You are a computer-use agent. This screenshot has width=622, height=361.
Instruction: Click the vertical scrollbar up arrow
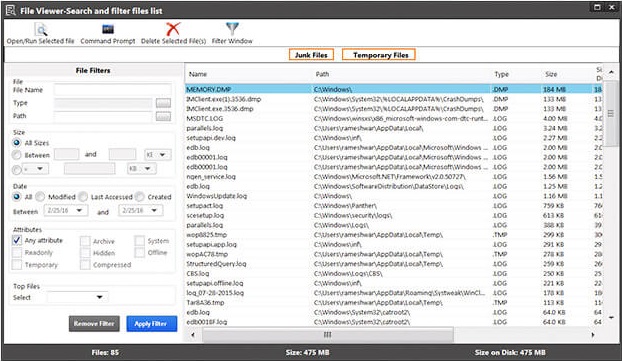[x=611, y=72]
